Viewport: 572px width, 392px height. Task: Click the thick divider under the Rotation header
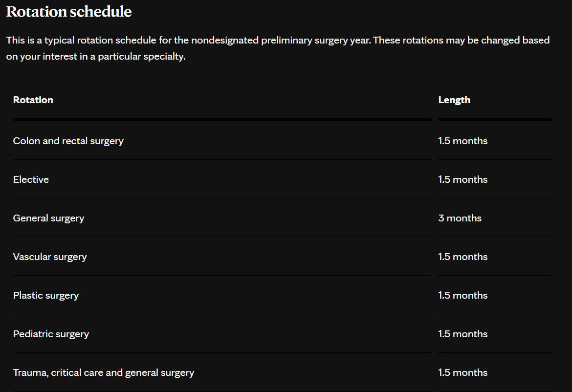pos(222,119)
